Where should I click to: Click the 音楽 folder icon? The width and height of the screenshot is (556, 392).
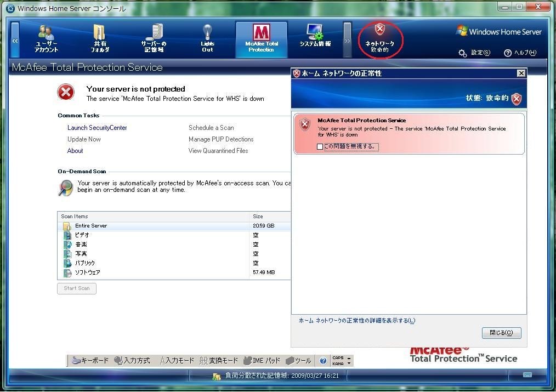(x=67, y=245)
